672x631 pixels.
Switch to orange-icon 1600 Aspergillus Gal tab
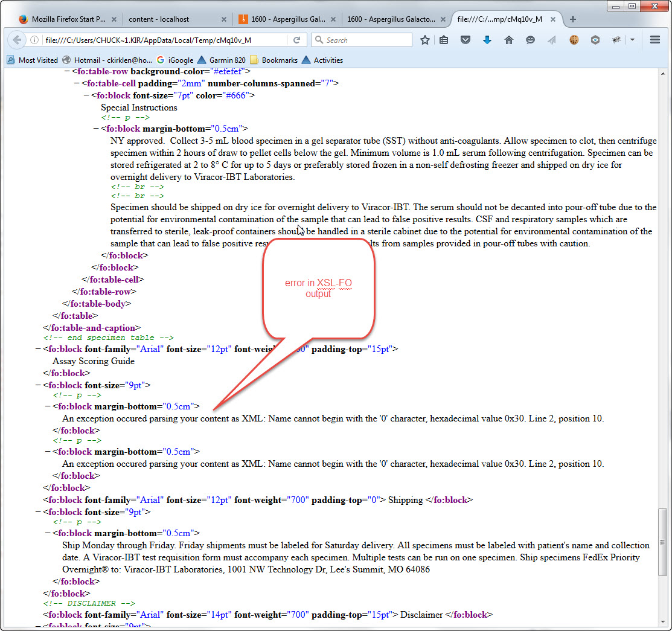[288, 19]
